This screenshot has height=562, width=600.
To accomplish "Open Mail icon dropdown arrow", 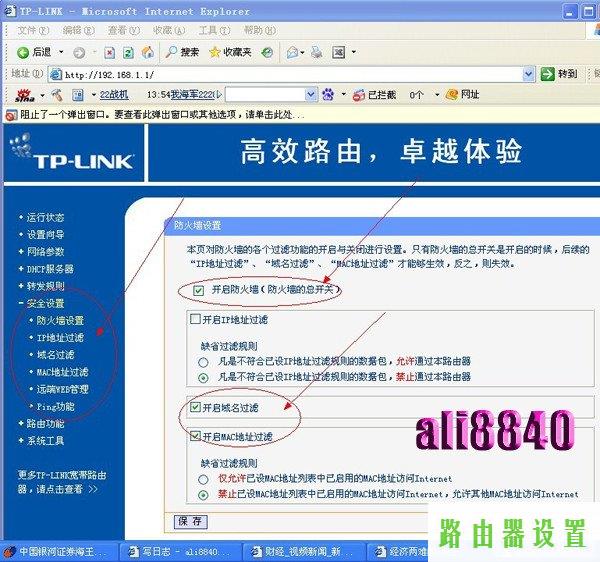I will point(302,52).
